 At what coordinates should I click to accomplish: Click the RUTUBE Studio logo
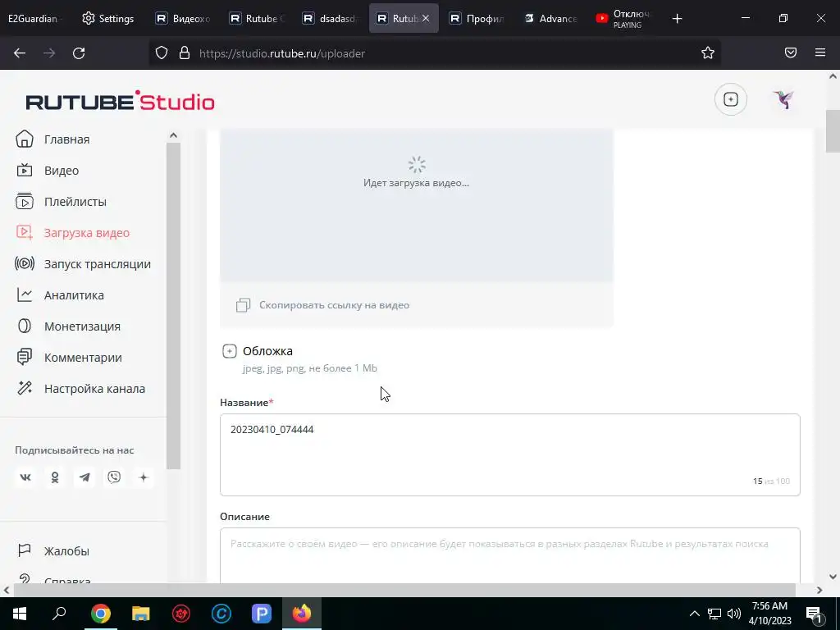[120, 101]
